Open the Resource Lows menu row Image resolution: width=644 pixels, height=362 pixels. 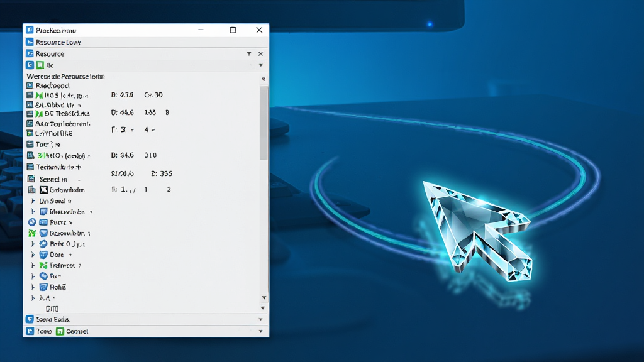pos(146,42)
